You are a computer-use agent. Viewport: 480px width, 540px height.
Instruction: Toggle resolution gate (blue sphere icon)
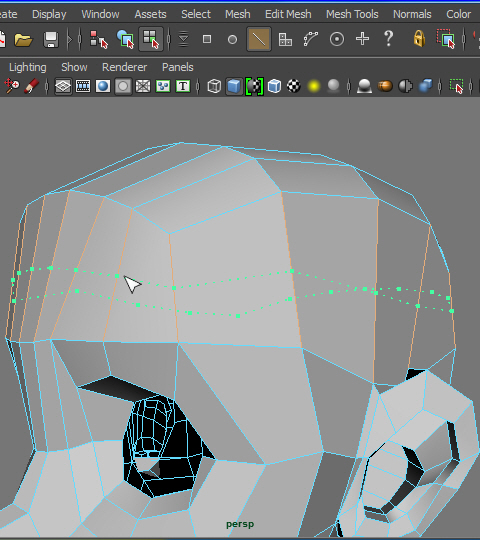tap(103, 86)
